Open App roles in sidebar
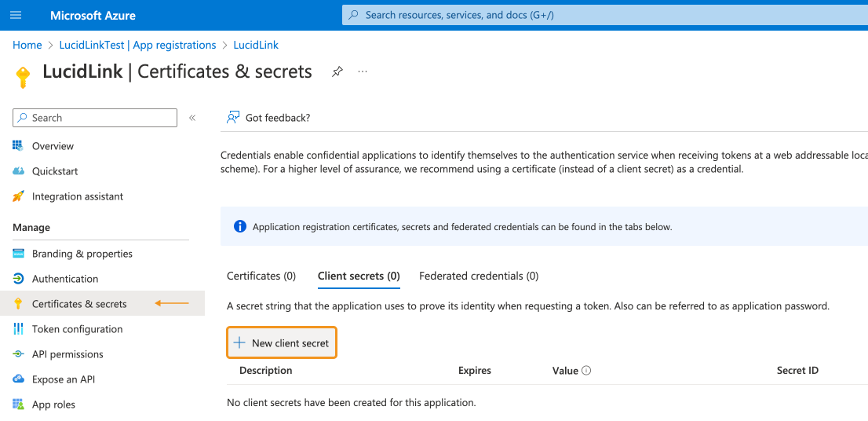This screenshot has width=868, height=421. point(53,405)
